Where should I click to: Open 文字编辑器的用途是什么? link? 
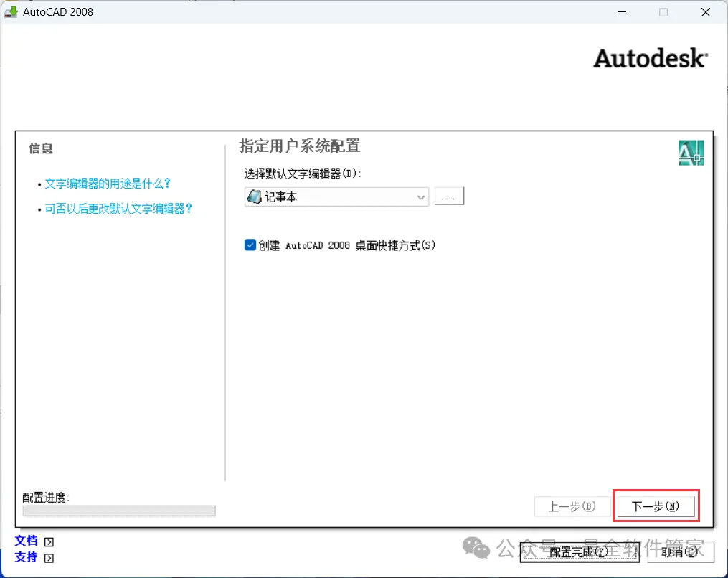click(108, 184)
